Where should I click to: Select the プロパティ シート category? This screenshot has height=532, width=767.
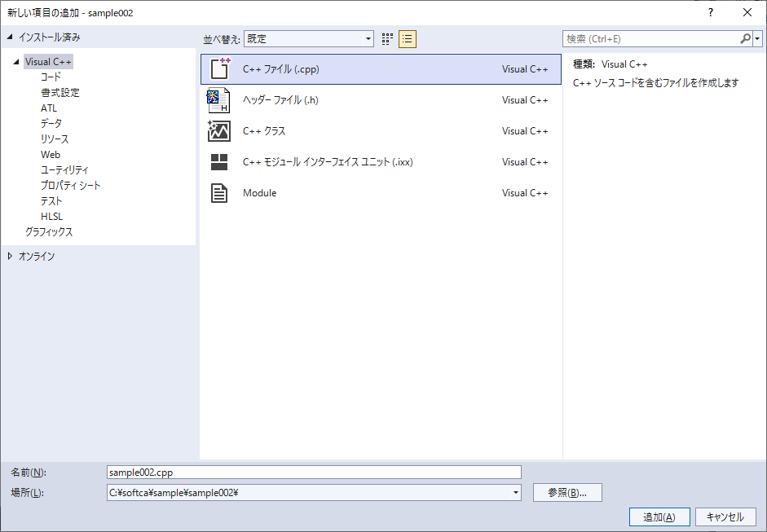[71, 185]
